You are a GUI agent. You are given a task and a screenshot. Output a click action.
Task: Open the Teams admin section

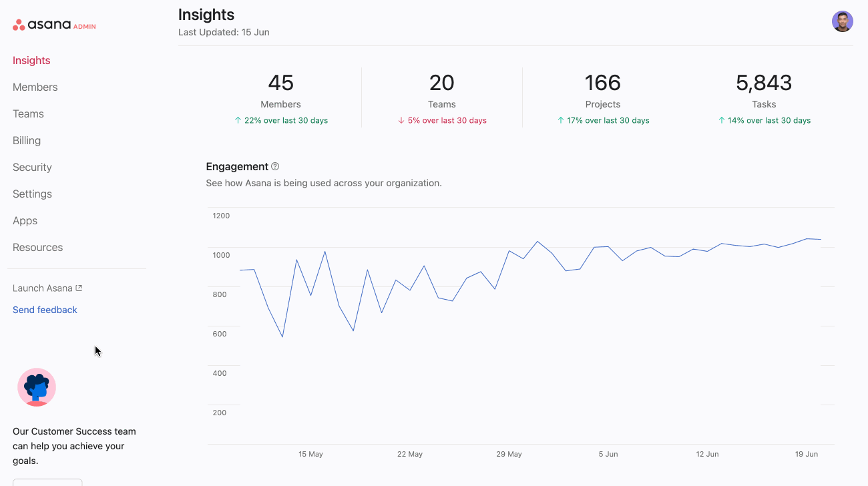pos(28,113)
